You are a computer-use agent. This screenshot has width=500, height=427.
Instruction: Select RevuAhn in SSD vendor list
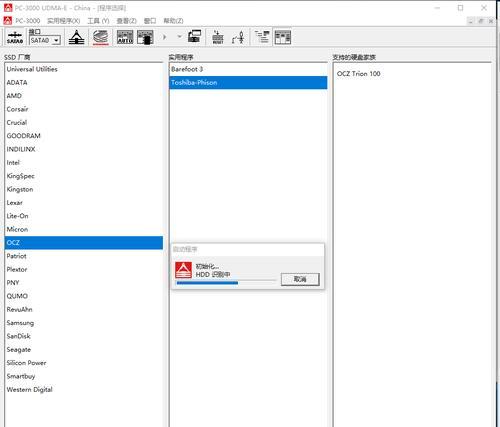point(84,309)
